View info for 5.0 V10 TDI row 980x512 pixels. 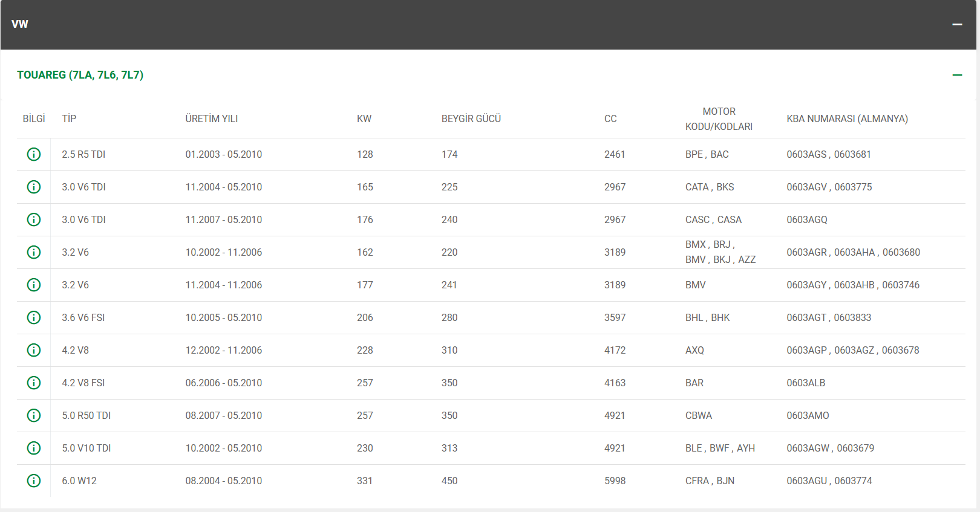[x=34, y=448]
